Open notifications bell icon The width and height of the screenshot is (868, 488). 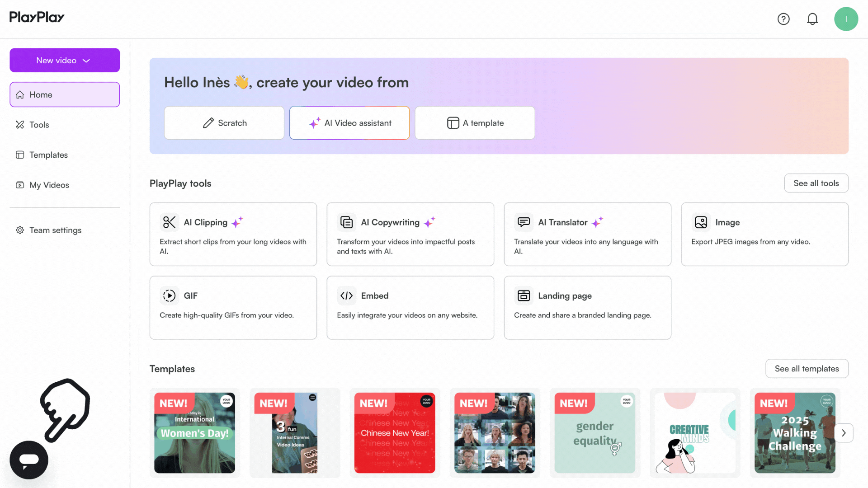(x=812, y=19)
